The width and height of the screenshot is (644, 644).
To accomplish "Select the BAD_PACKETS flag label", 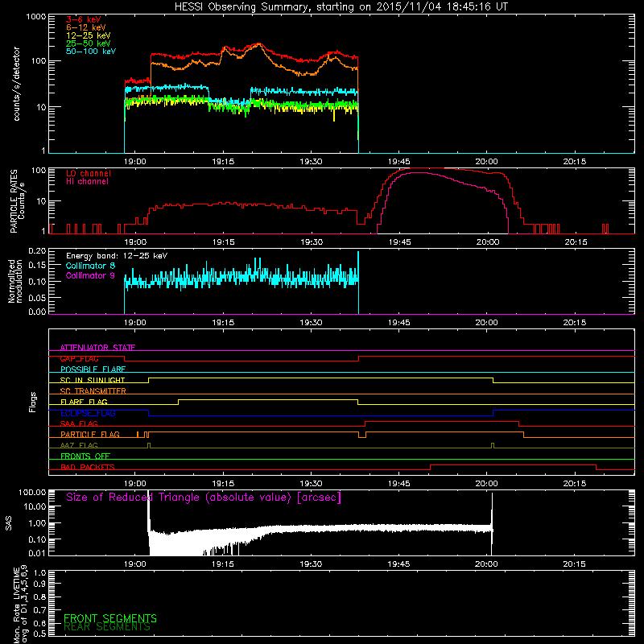I will [88, 467].
